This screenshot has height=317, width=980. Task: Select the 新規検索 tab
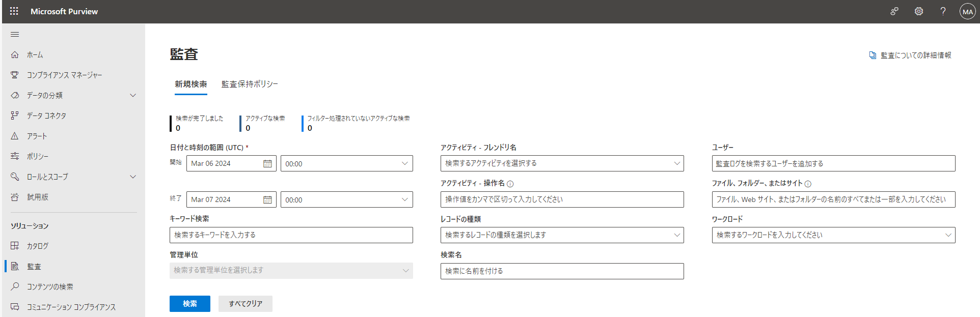coord(191,84)
